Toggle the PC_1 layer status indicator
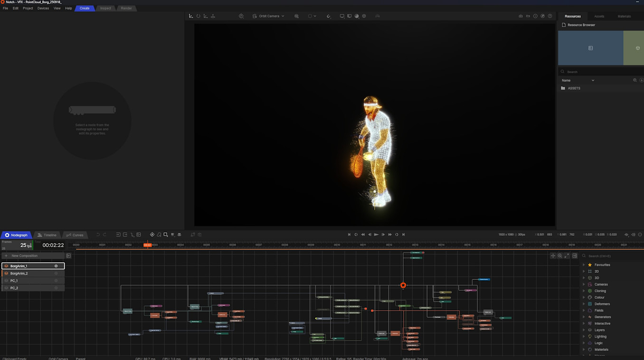Screen dimensions: 644x360 [x=56, y=281]
